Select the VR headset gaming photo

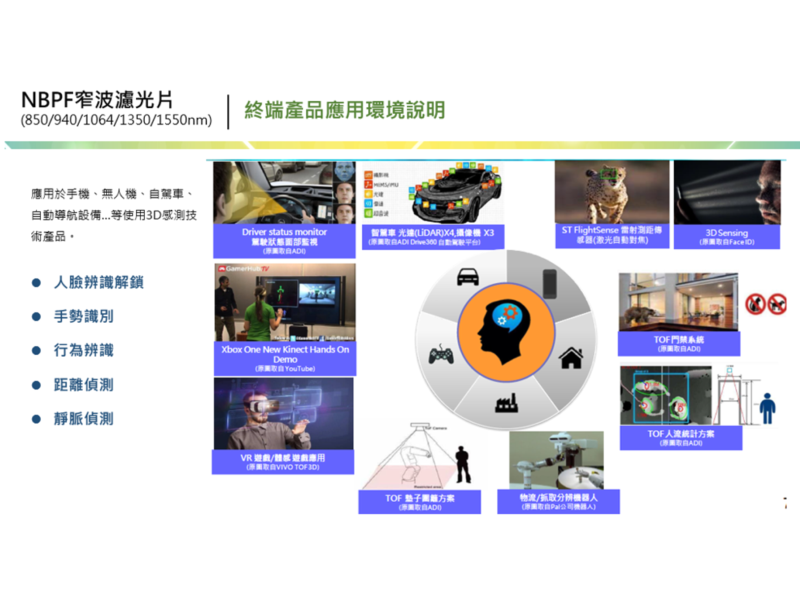[283, 413]
